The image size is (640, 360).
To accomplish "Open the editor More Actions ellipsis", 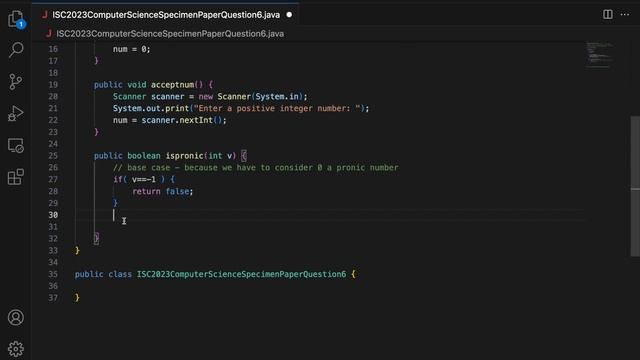I will coord(625,15).
